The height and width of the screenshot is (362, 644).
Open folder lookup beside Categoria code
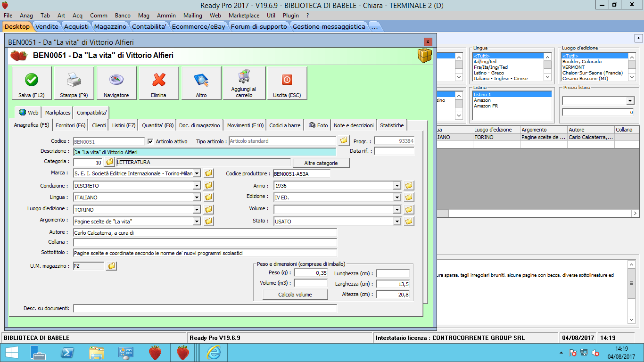(x=109, y=162)
